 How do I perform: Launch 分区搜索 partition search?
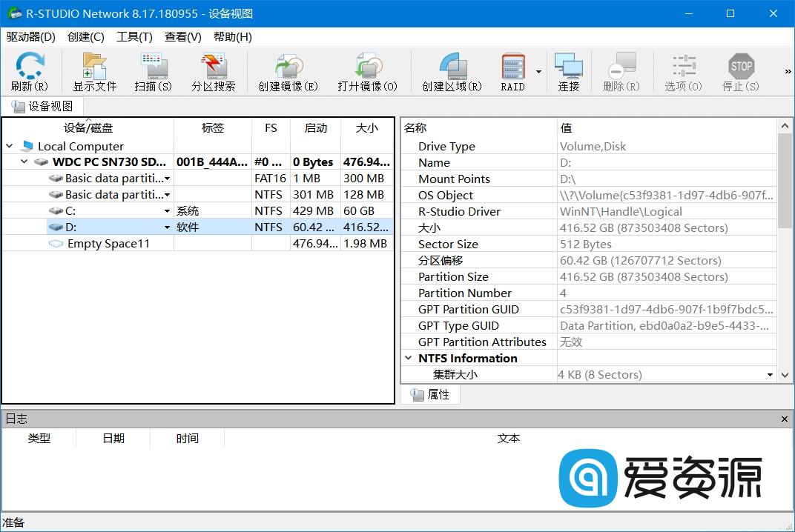(214, 72)
